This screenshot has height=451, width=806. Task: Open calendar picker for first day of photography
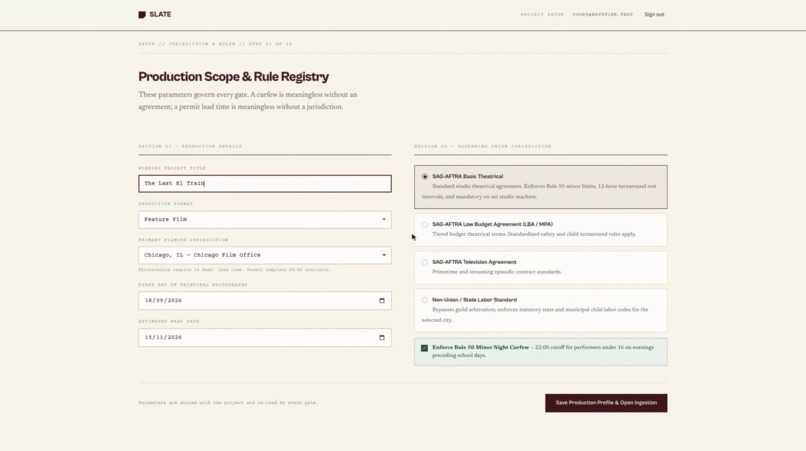coord(381,301)
